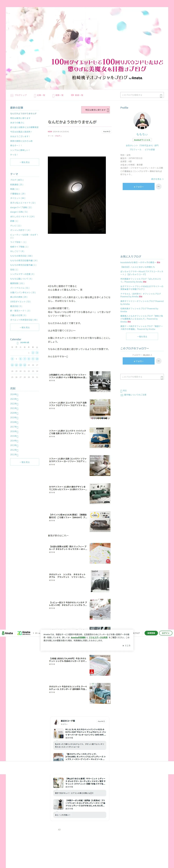Select calendar day 3
The height and width of the screenshot is (868, 174).
[x=37, y=353]
